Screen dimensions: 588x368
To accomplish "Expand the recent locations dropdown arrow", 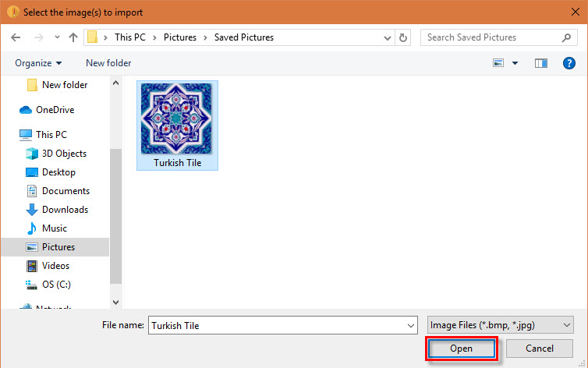I will pyautogui.click(x=57, y=37).
